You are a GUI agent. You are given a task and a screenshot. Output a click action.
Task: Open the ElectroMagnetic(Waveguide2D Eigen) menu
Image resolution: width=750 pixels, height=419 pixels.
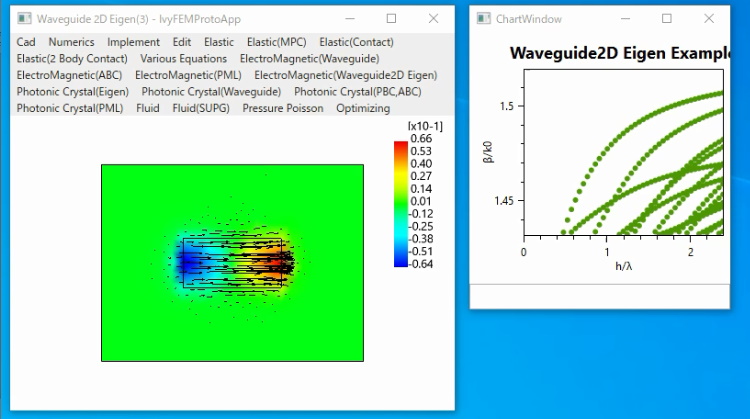pos(346,75)
